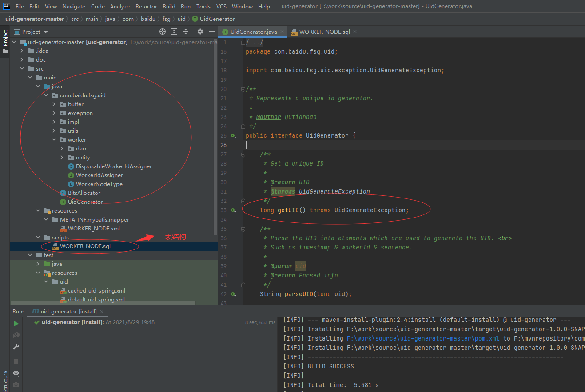This screenshot has height=392, width=585.
Task: Hide the Project panel with minimize icon
Action: (212, 32)
